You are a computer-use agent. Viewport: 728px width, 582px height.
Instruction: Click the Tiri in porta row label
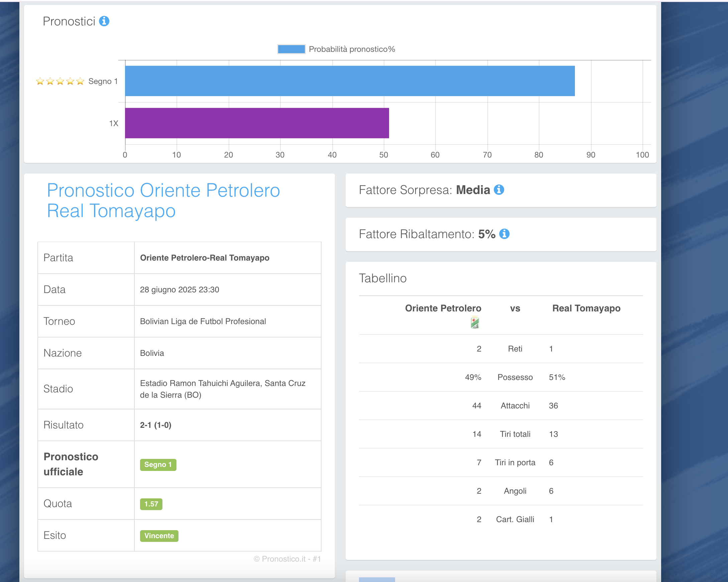[x=515, y=462]
